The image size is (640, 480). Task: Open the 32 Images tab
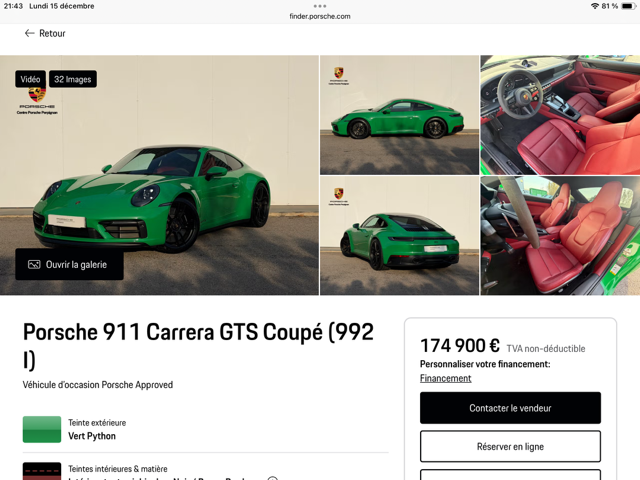73,79
